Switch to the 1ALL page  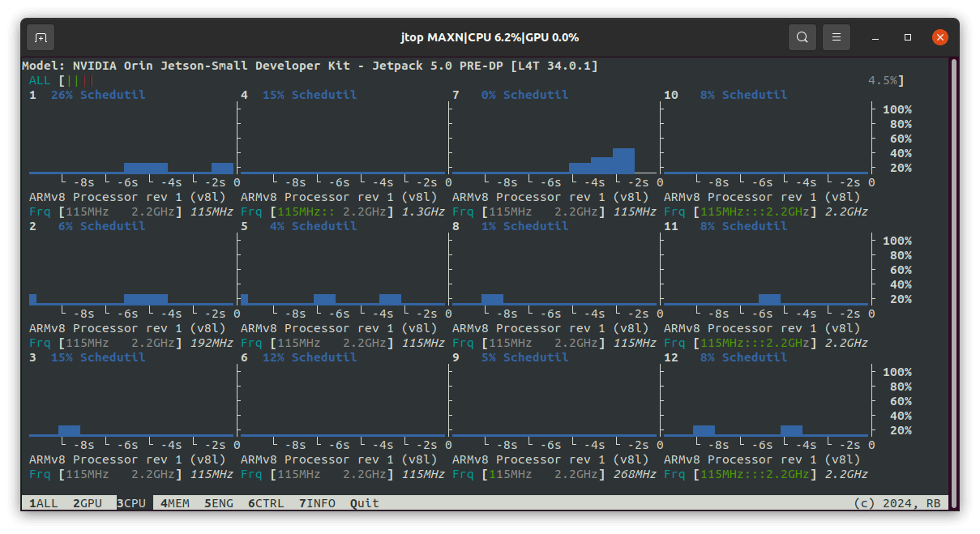(x=44, y=503)
